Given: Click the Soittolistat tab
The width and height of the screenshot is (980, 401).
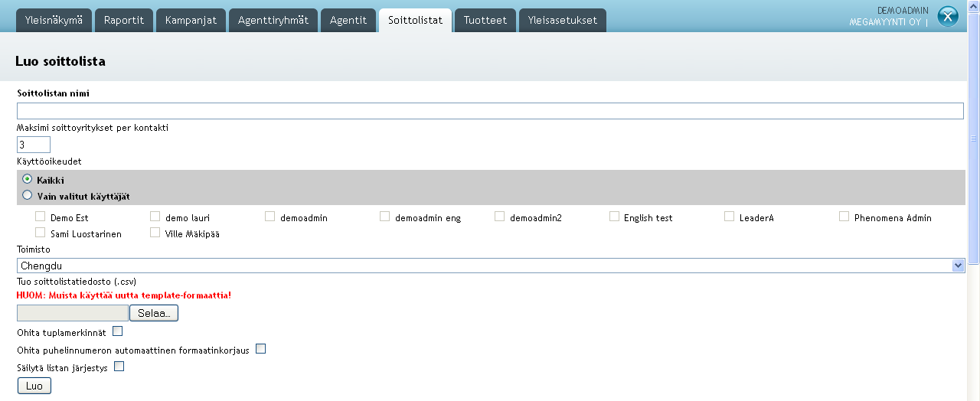Looking at the screenshot, I should coord(415,21).
